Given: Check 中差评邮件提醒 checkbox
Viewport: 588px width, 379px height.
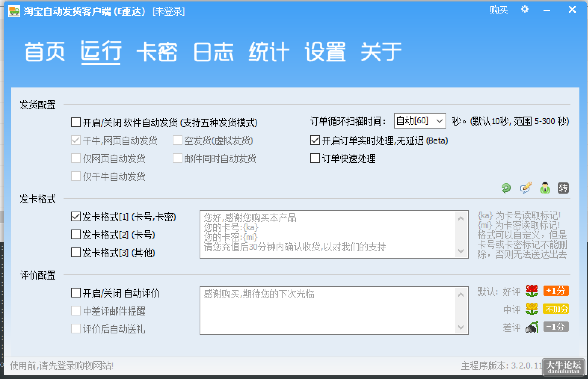Looking at the screenshot, I should point(76,311).
